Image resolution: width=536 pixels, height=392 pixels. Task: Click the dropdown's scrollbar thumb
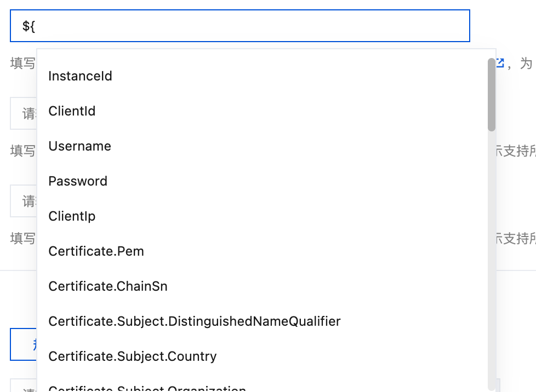pos(492,94)
